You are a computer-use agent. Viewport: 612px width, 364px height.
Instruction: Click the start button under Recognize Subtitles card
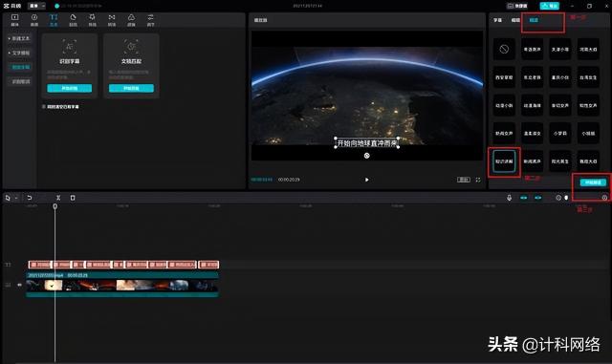point(70,88)
